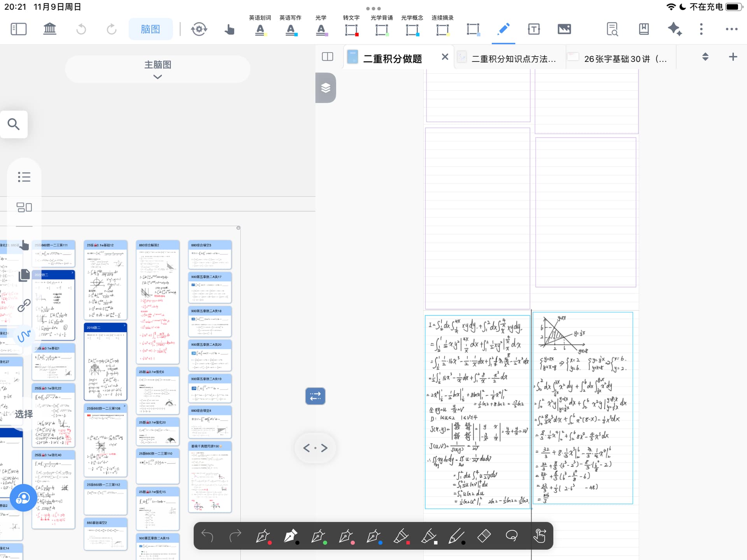Image resolution: width=747 pixels, height=560 pixels.
Task: Toggle split view in document pane
Action: click(328, 57)
